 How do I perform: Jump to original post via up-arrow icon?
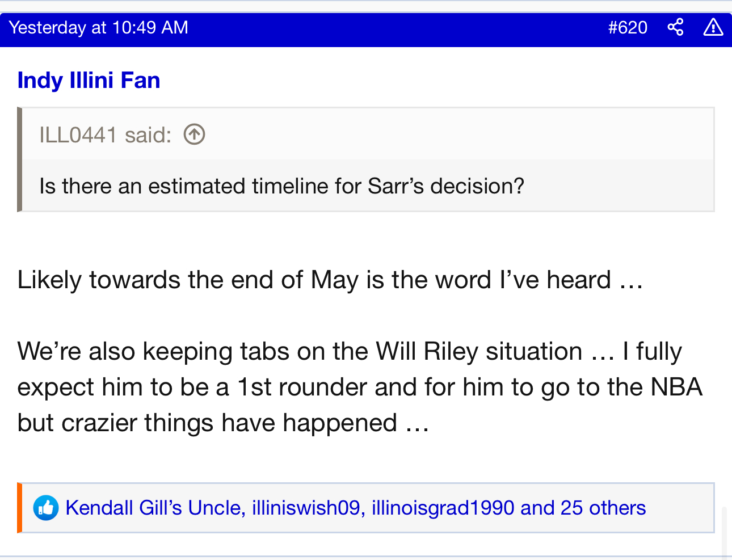(x=195, y=134)
